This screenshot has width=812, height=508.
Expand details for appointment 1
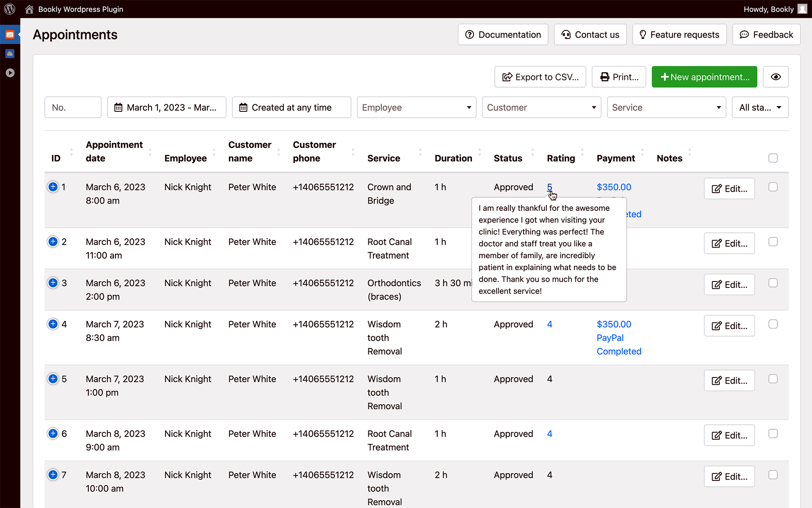pos(53,187)
